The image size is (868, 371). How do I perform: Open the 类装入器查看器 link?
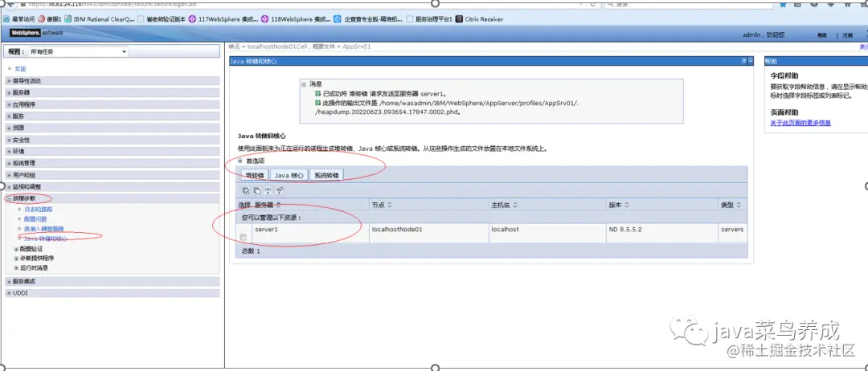tap(44, 228)
